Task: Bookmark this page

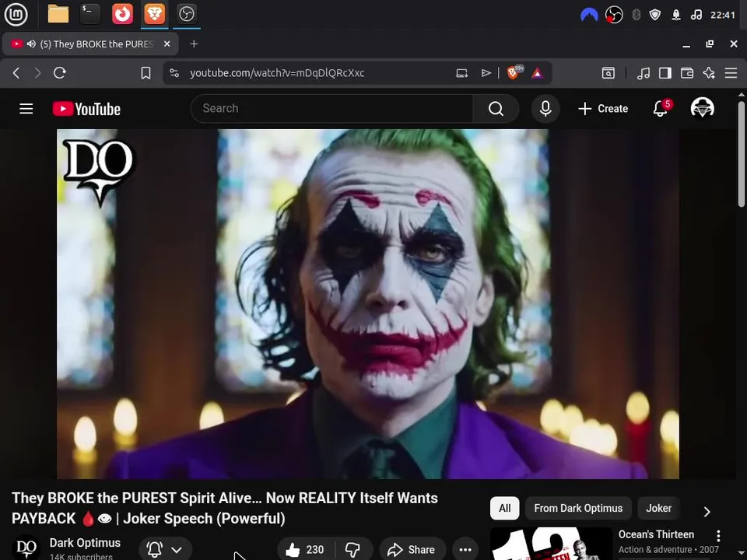Action: click(x=146, y=73)
